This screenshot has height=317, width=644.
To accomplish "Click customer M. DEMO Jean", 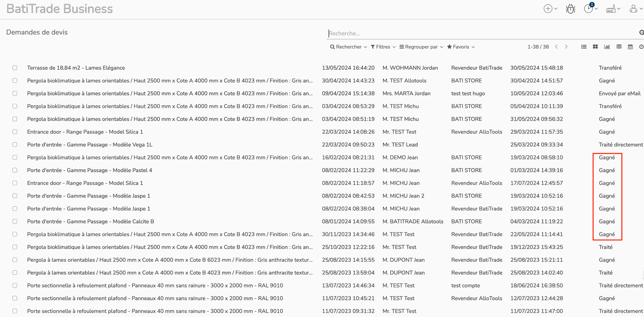I will [x=400, y=157].
